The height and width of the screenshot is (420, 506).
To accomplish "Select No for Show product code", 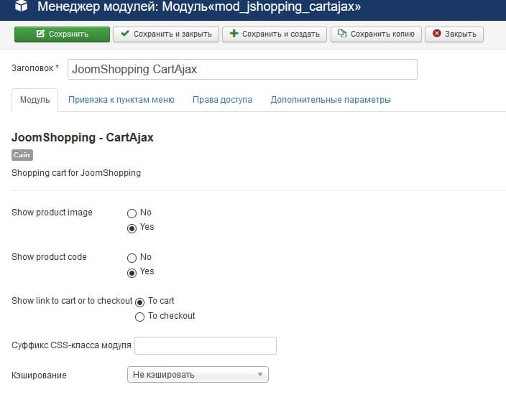I will (132, 258).
